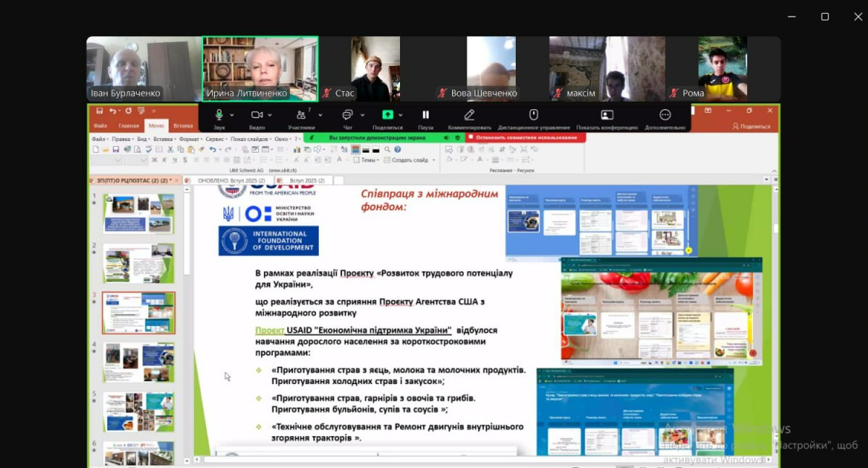
Task: Click the New document toolbar icon
Action: [95, 150]
